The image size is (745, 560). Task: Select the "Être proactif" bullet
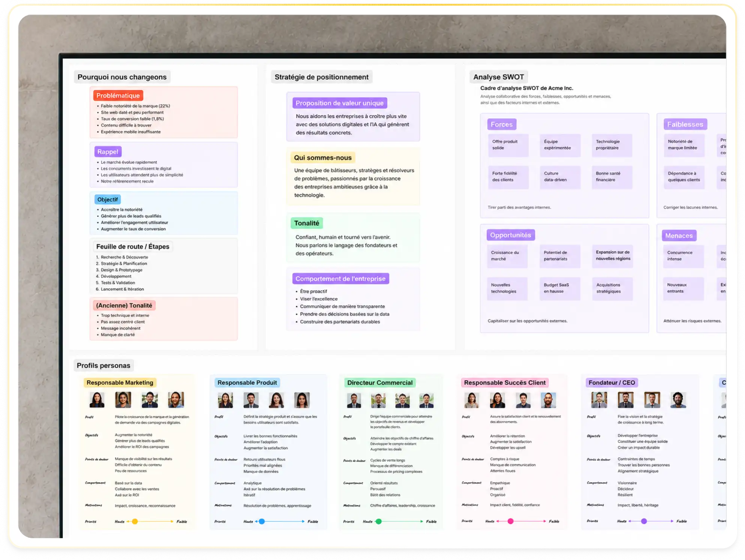pyautogui.click(x=313, y=292)
